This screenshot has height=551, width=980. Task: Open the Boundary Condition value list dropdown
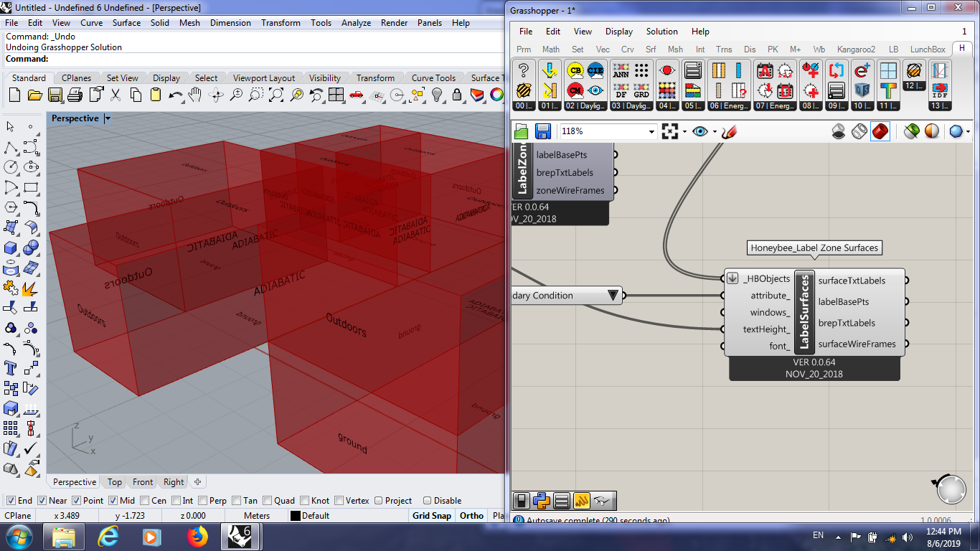tap(613, 296)
